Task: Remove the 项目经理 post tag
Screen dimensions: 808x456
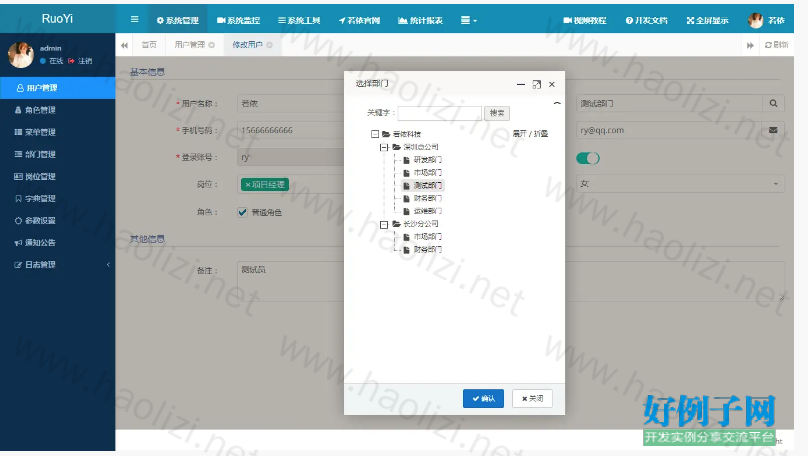Action: [248, 185]
